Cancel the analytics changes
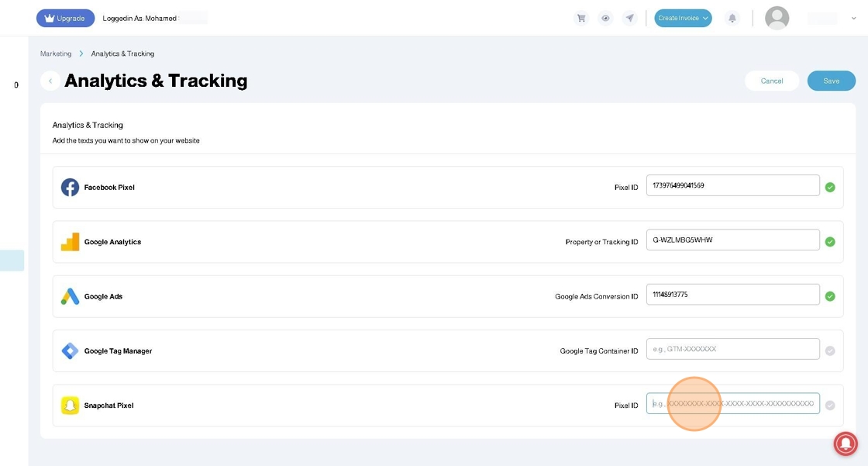Screen dimensions: 868x466 (x=772, y=81)
